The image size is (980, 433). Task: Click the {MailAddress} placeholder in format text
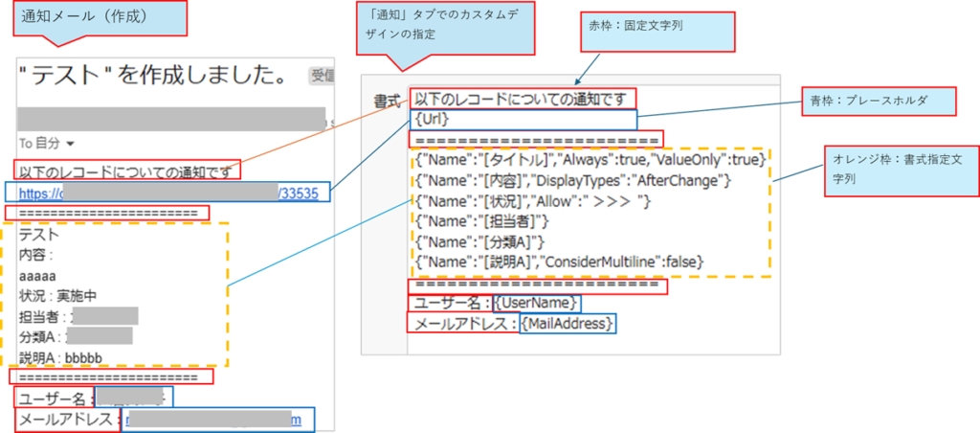[x=567, y=323]
